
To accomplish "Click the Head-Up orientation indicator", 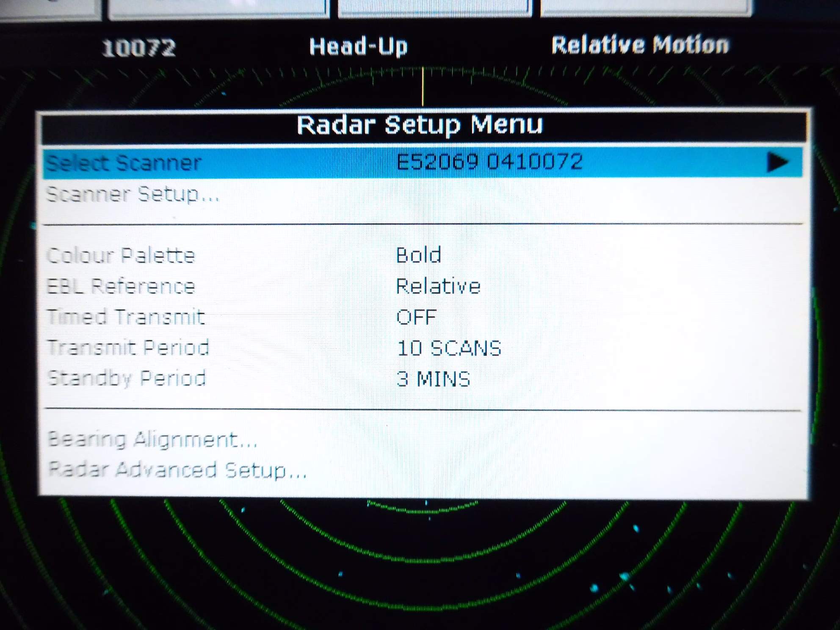I will 358,47.
